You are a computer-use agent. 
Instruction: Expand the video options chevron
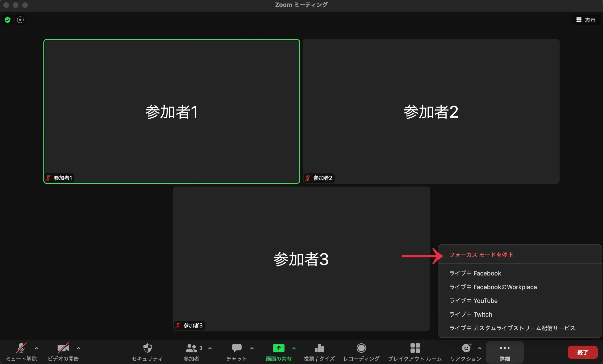click(78, 348)
